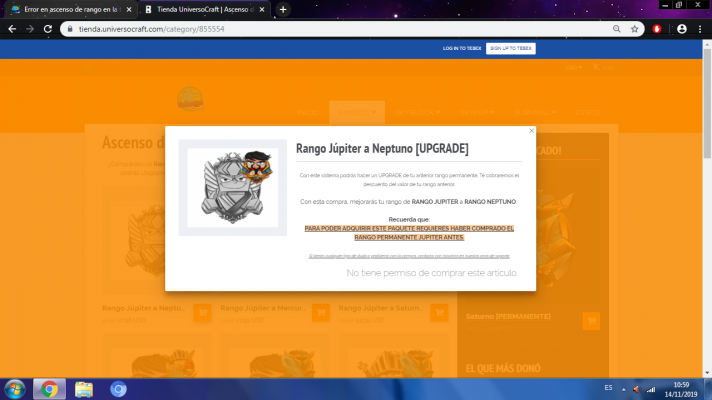Click the SIGN UP TO TEBEX button
The height and width of the screenshot is (400, 712).
(511, 49)
